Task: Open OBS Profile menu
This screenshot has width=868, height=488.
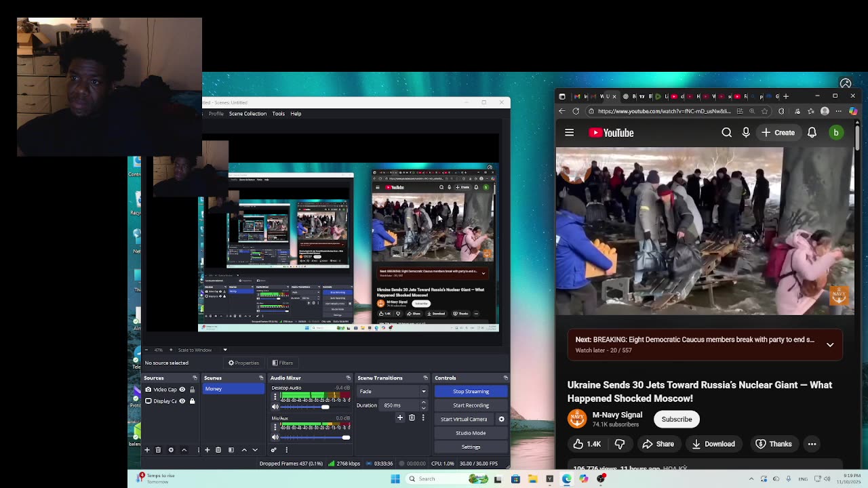Action: pyautogui.click(x=216, y=113)
